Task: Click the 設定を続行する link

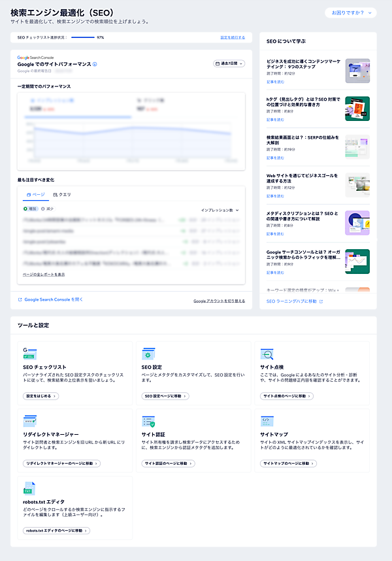Action: (232, 38)
